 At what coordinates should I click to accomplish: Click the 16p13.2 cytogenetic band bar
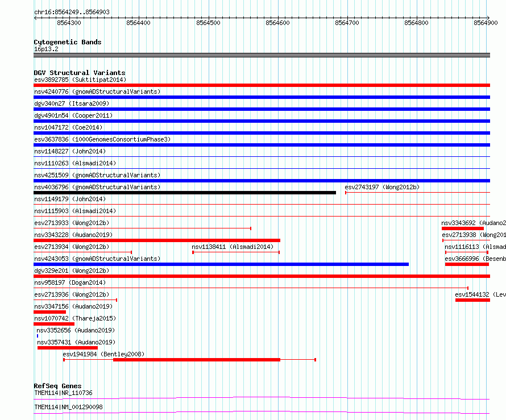coord(262,55)
